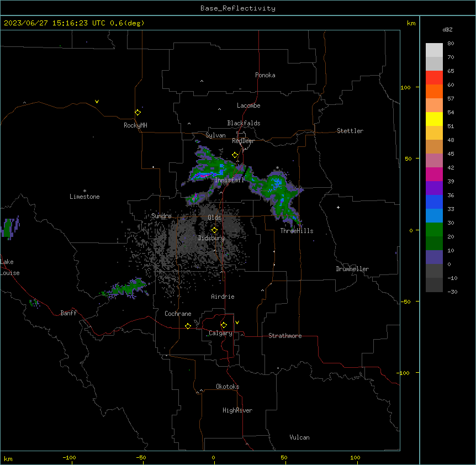Click the magenta reflectivity core west of Innisfail
476x465 pixels.
(x=204, y=176)
